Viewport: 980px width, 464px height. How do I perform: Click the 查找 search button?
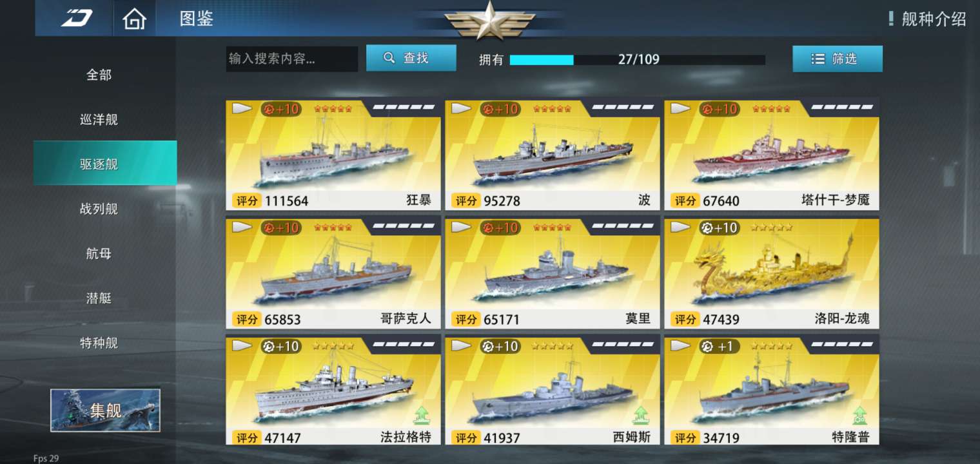pos(411,58)
